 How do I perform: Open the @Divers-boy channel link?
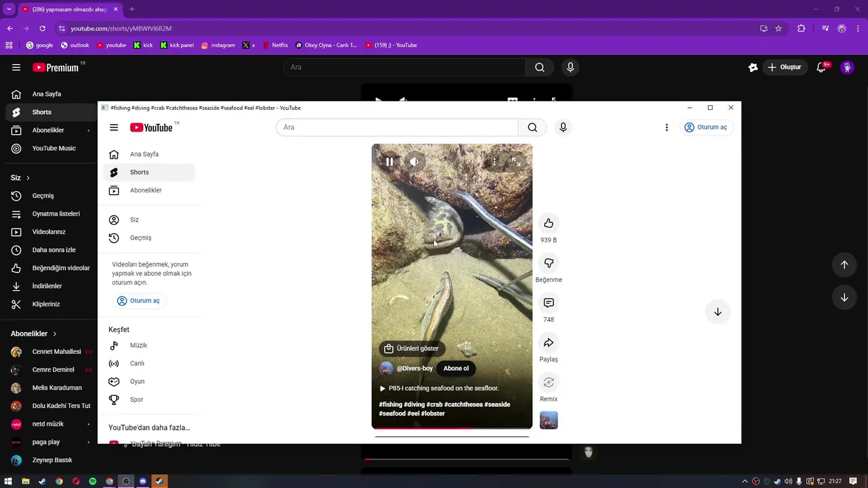tap(414, 368)
